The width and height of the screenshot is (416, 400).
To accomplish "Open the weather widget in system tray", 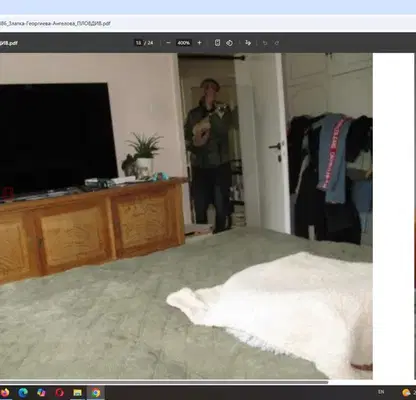I will [x=407, y=392].
